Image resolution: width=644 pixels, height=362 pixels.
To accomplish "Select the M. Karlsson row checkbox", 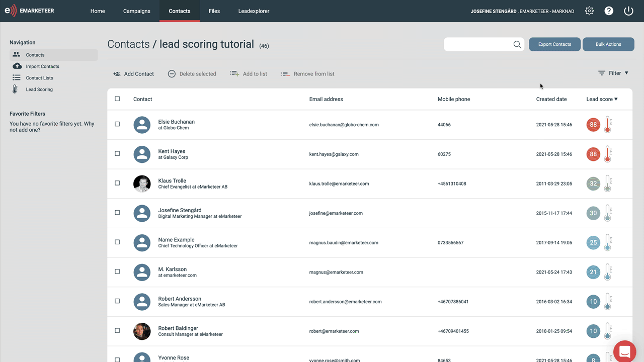I will (117, 271).
